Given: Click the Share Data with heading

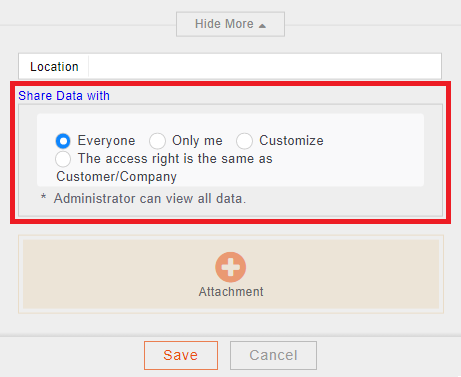Looking at the screenshot, I should coord(64,96).
